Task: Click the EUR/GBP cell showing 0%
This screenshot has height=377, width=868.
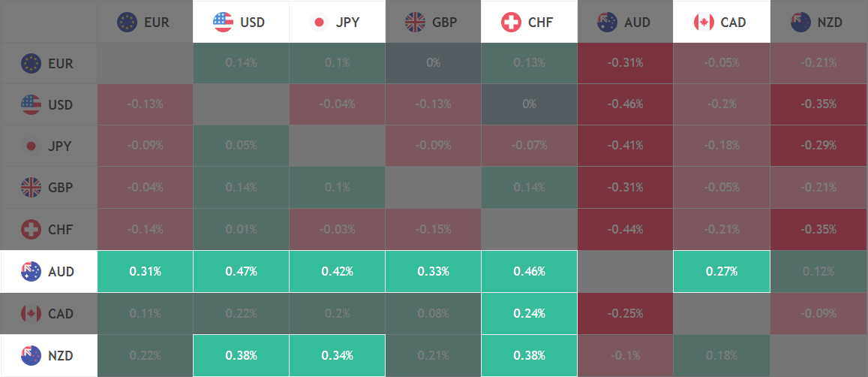Action: pyautogui.click(x=433, y=63)
